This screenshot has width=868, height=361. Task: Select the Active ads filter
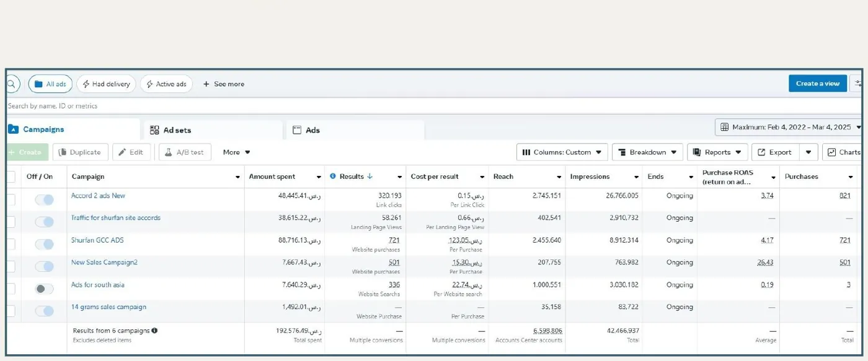[x=166, y=84]
